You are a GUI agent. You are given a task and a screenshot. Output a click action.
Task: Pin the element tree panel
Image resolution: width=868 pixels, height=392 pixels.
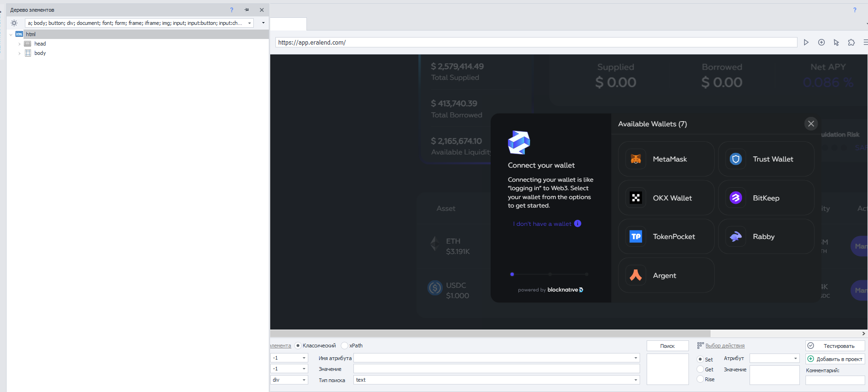(247, 10)
